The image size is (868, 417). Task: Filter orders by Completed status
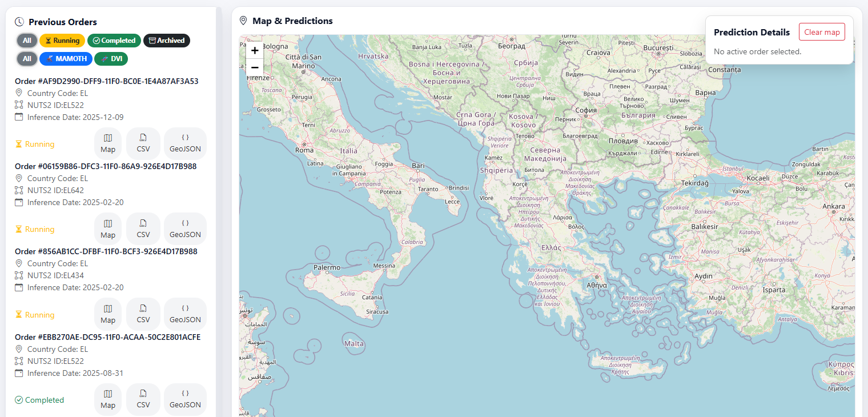tap(114, 41)
